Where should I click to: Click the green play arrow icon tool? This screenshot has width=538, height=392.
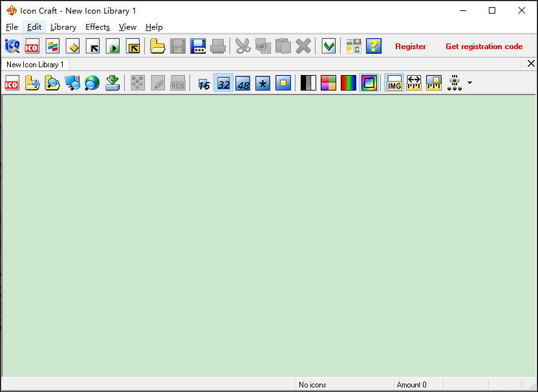pyautogui.click(x=113, y=46)
